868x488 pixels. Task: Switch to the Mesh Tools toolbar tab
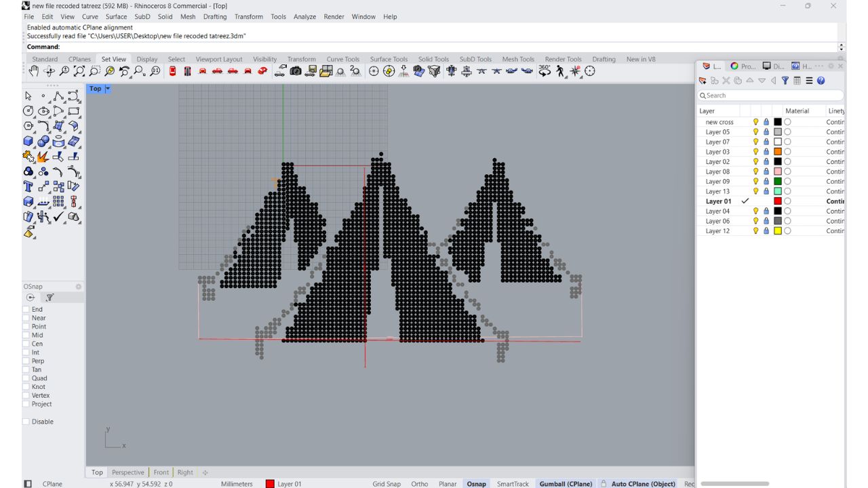518,59
